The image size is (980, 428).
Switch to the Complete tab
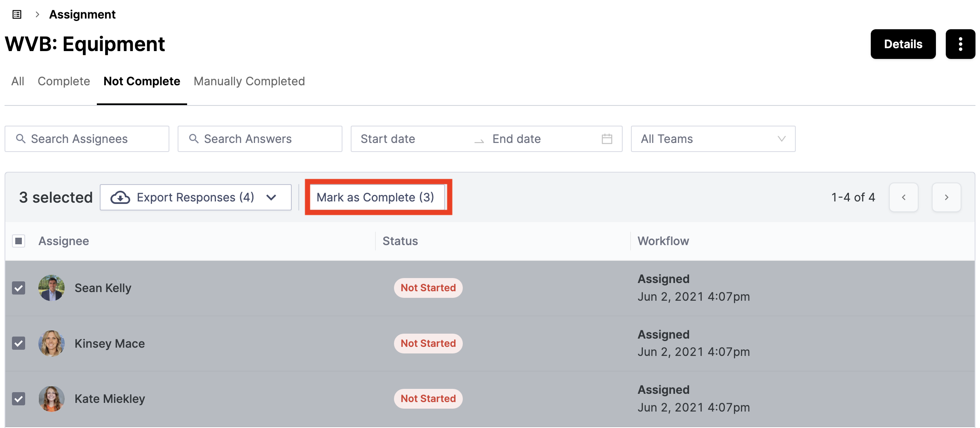point(64,81)
